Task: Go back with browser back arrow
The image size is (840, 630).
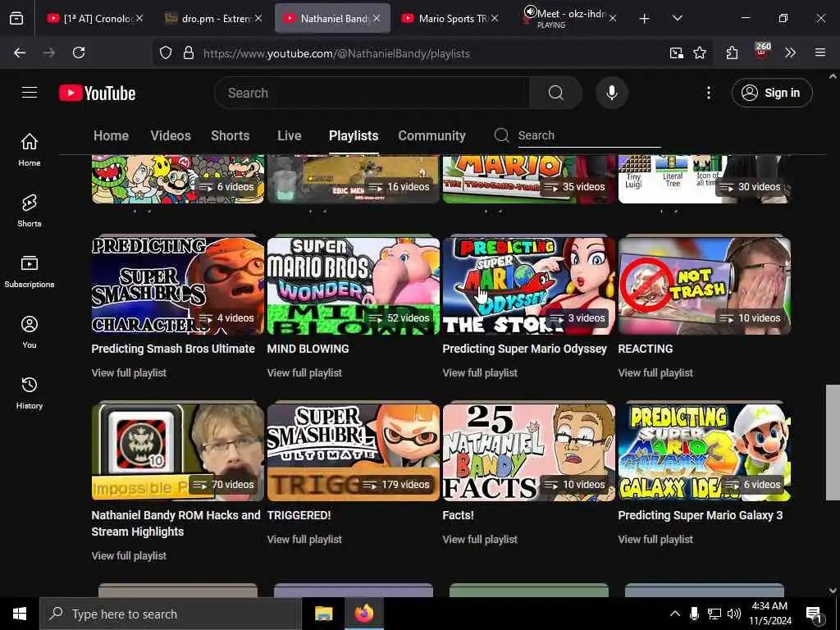Action: 20,52
